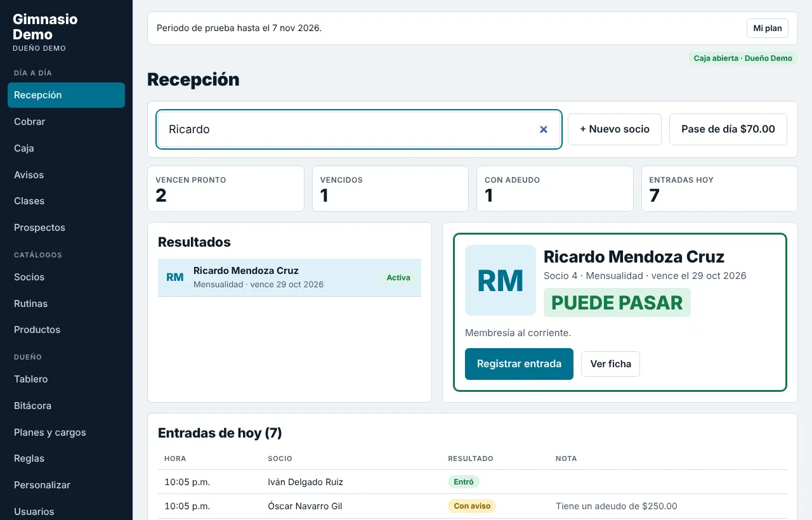
Task: Go to Cobrar in the sidebar
Action: coord(66,122)
